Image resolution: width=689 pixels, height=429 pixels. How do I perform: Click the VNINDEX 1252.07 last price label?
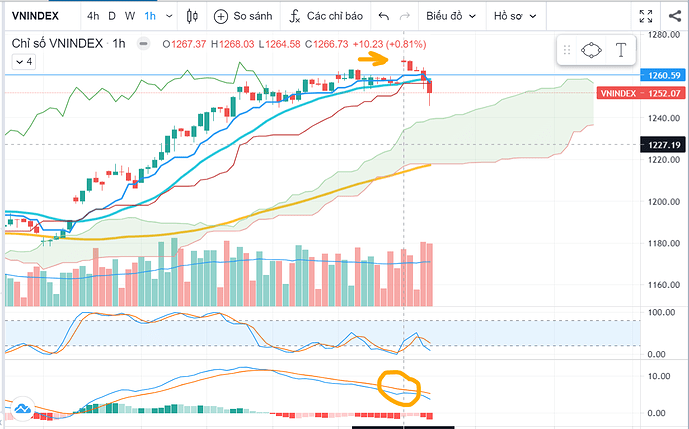(641, 93)
